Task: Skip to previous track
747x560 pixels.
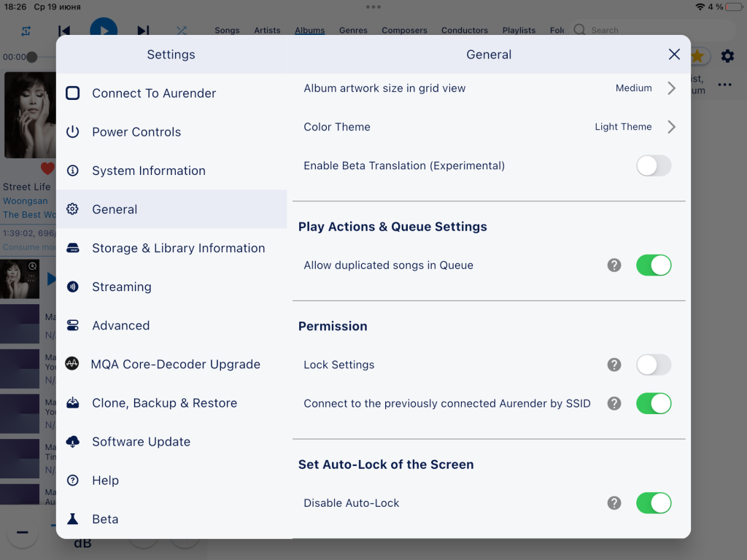Action: (x=64, y=31)
